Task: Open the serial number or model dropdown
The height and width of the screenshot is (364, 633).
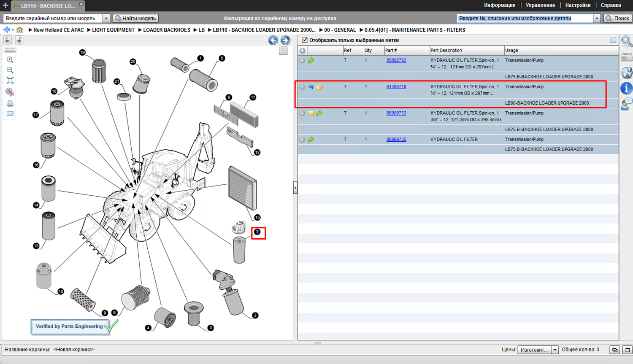Action: click(106, 18)
